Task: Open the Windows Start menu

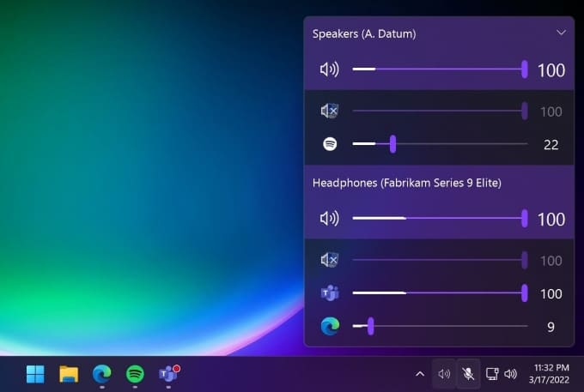Action: click(x=35, y=374)
